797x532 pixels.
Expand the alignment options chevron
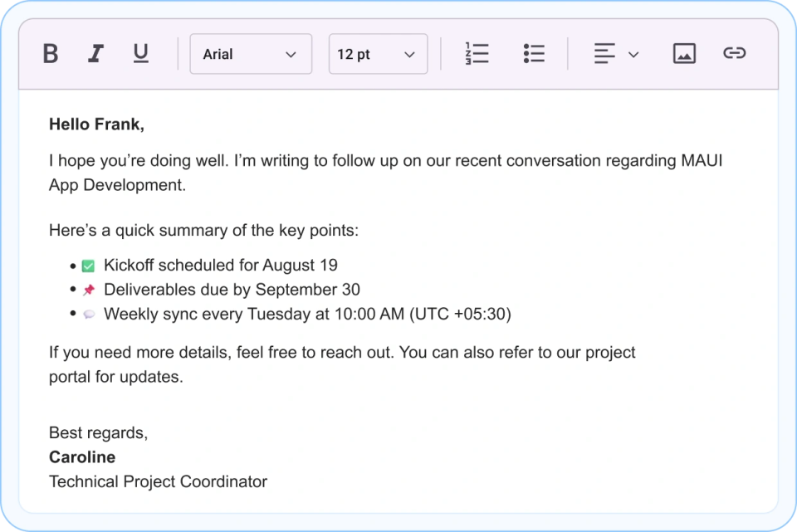point(633,52)
